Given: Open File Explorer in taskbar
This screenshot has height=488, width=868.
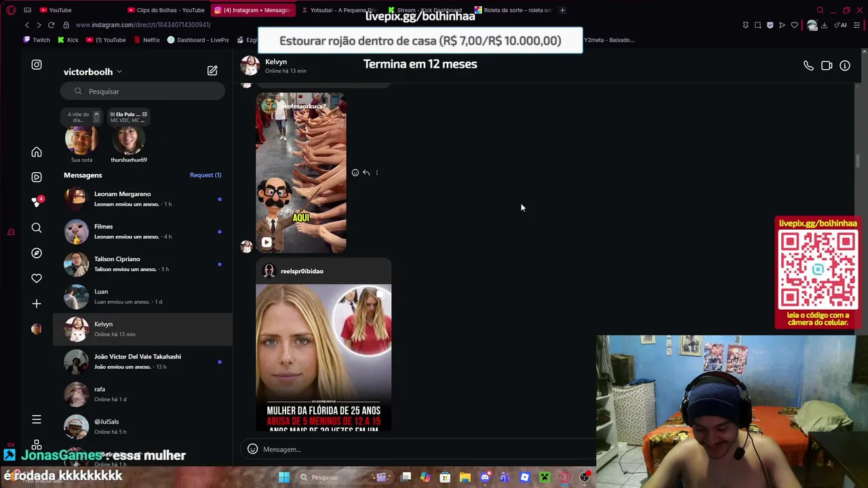Looking at the screenshot, I should (465, 477).
